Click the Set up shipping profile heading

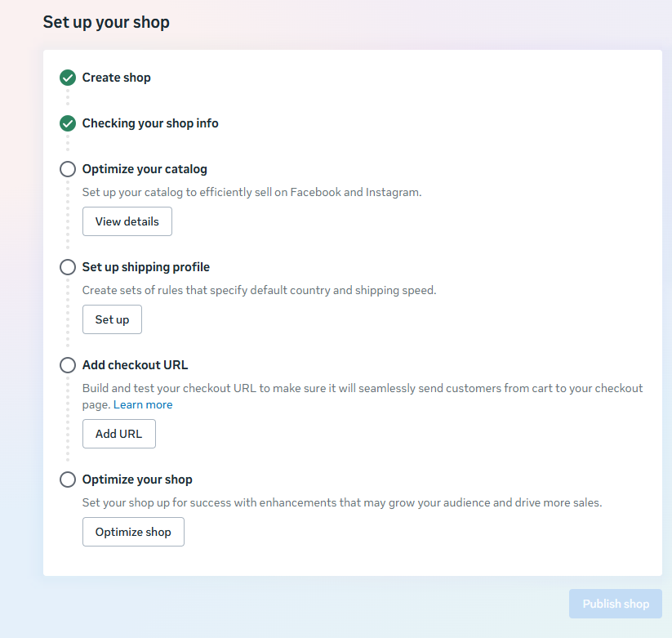pyautogui.click(x=146, y=267)
